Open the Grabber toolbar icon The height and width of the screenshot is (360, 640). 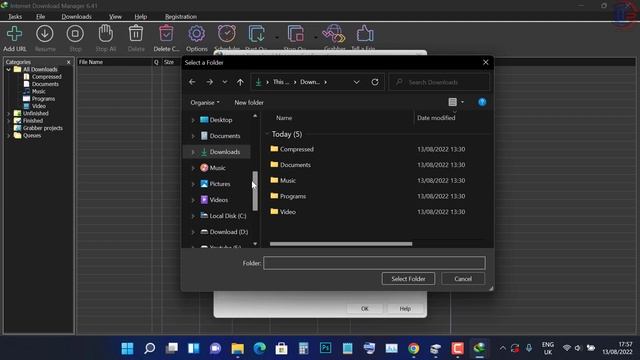pyautogui.click(x=334, y=34)
